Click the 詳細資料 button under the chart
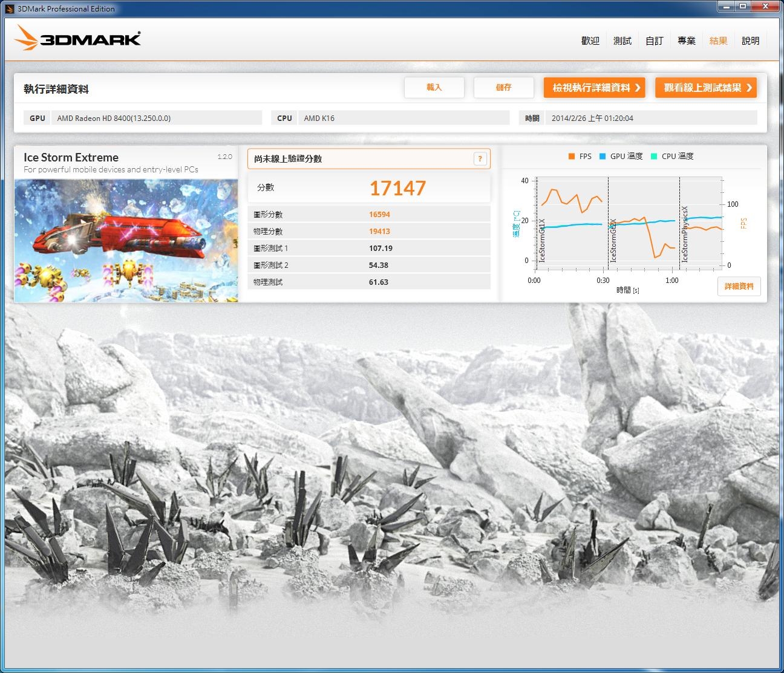 click(739, 287)
